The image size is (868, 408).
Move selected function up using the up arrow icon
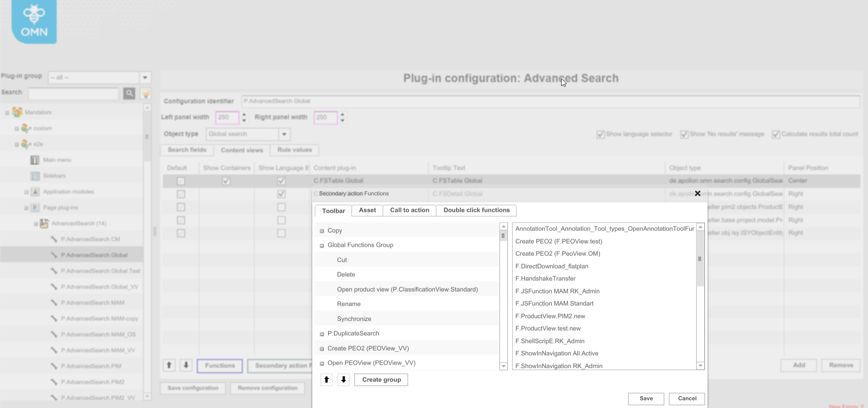pyautogui.click(x=327, y=379)
